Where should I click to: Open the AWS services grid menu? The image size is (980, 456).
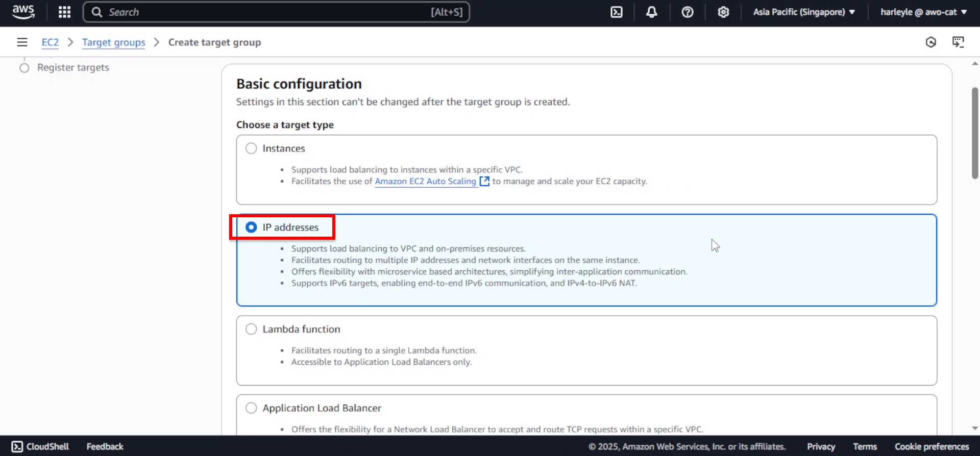64,12
